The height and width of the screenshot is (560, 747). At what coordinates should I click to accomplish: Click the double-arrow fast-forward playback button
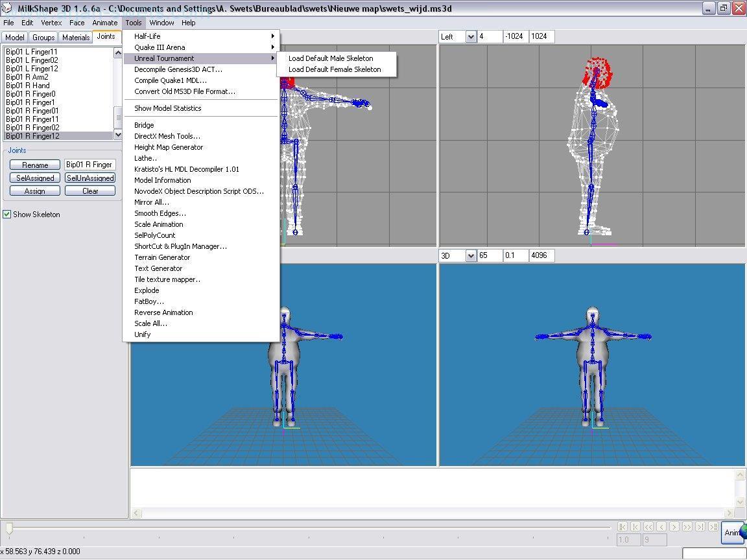[x=687, y=526]
